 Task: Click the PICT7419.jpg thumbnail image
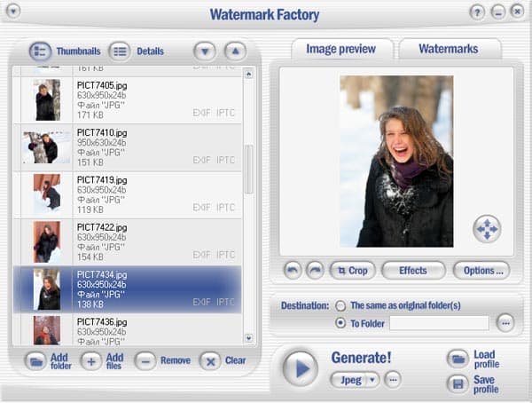click(x=47, y=194)
